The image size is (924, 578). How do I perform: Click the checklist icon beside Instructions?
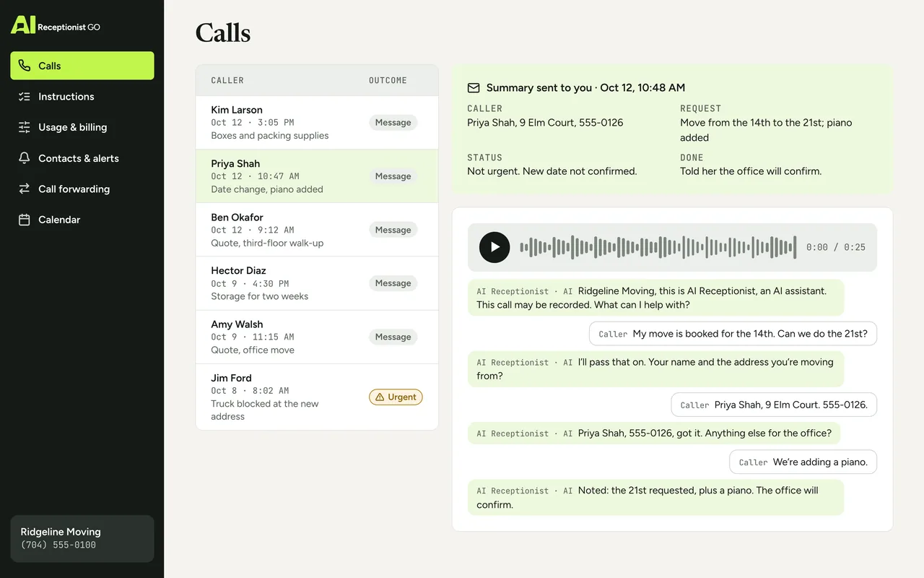click(25, 96)
